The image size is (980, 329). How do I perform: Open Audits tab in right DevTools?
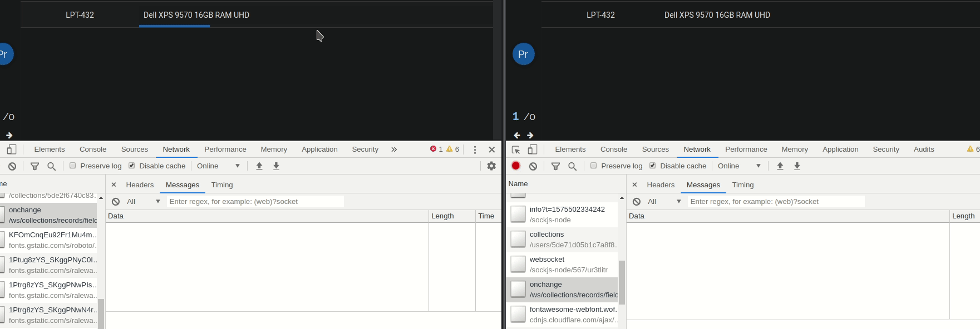coord(924,149)
